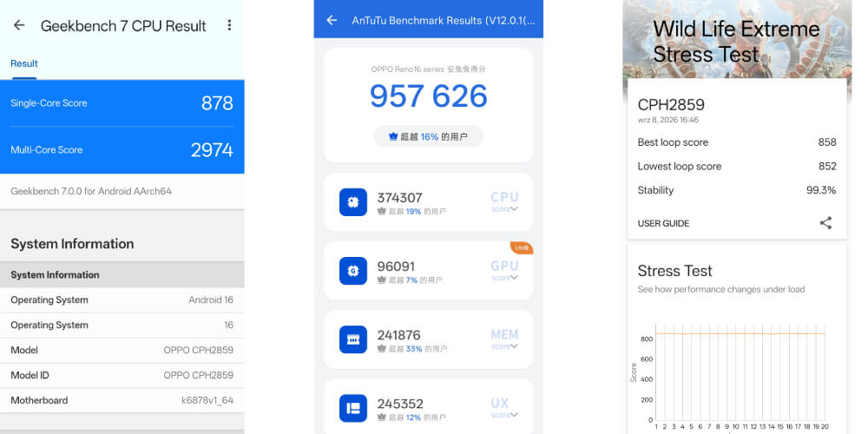Tap the AnTuTu CPU chip icon
The width and height of the screenshot is (868, 434).
coord(353,202)
